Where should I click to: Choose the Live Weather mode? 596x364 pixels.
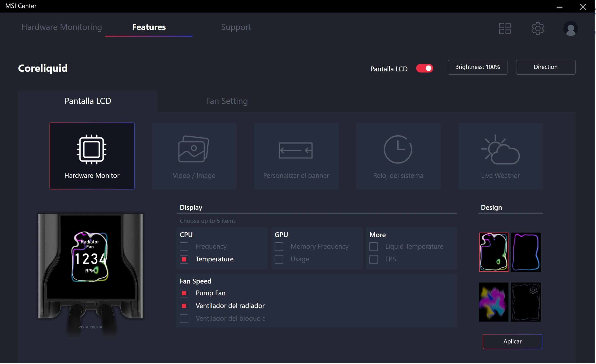501,156
